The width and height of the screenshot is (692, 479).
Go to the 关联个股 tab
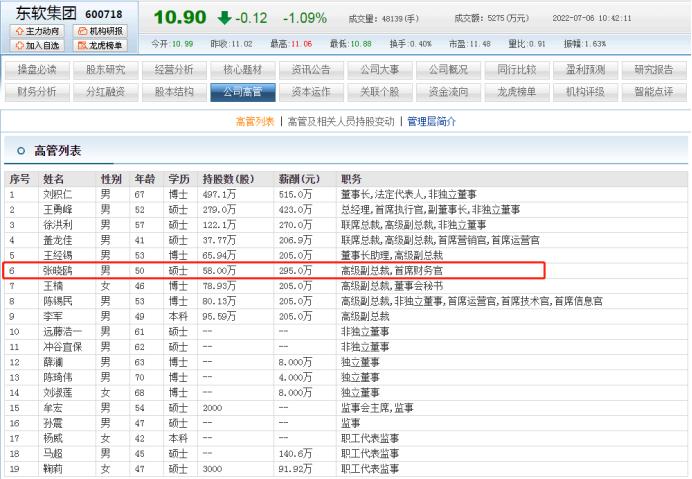pyautogui.click(x=380, y=92)
